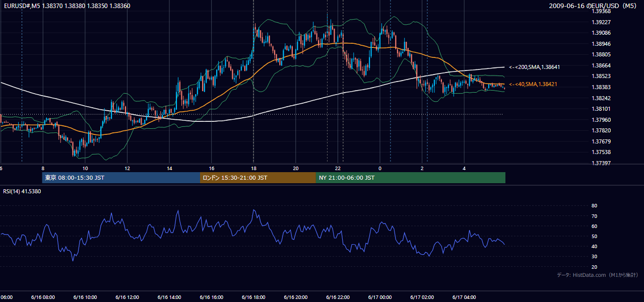The width and height of the screenshot is (644, 302).
Task: Click RSI scale value 60
Action: pos(594,226)
